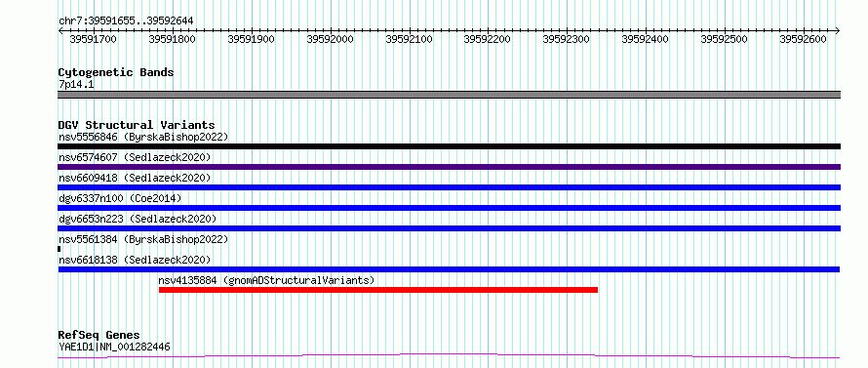
Task: Click the chr7:39591655..39592644 region label
Action: pyautogui.click(x=126, y=21)
